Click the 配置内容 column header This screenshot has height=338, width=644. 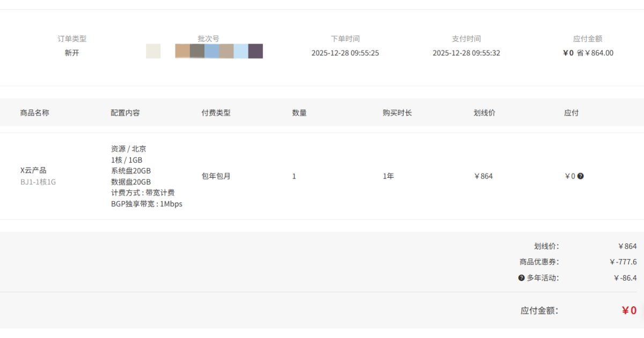click(x=125, y=113)
